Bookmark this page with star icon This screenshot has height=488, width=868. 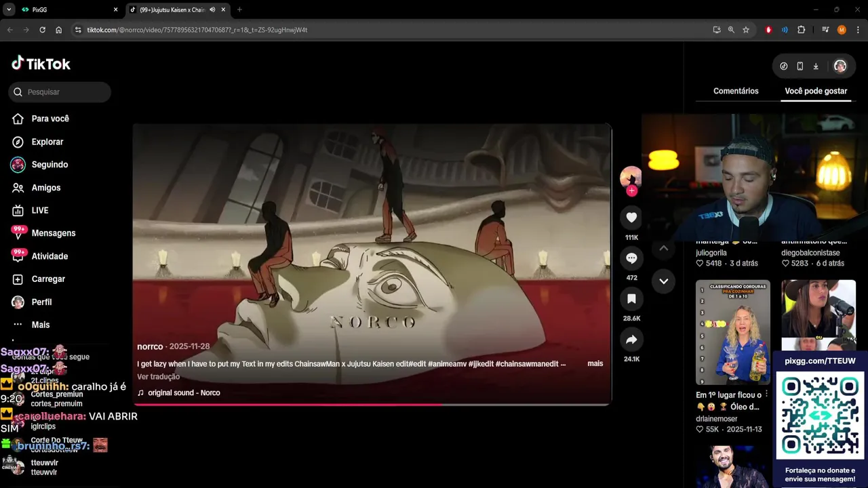click(746, 30)
